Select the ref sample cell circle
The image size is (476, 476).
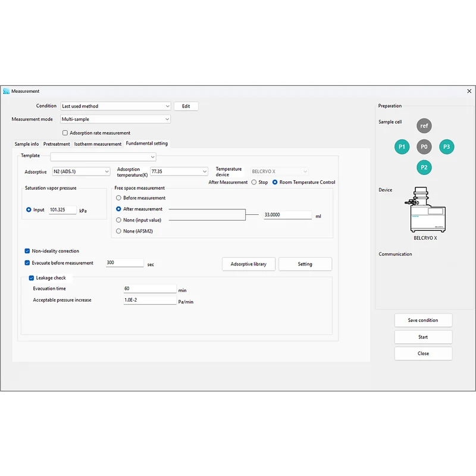click(x=424, y=126)
